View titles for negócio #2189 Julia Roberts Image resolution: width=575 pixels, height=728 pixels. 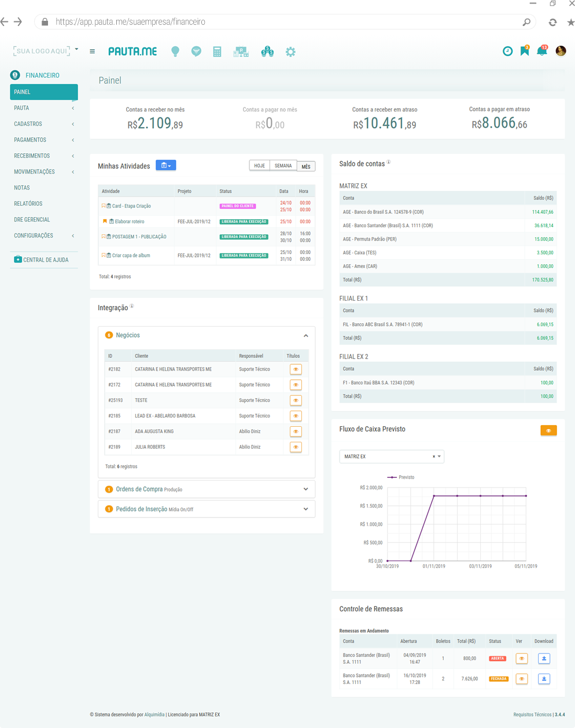296,448
